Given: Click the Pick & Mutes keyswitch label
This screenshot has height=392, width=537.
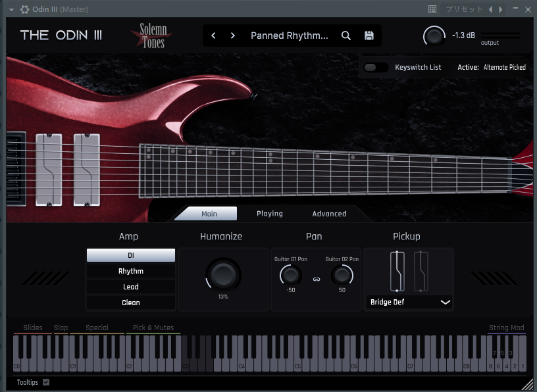Looking at the screenshot, I should coord(153,328).
